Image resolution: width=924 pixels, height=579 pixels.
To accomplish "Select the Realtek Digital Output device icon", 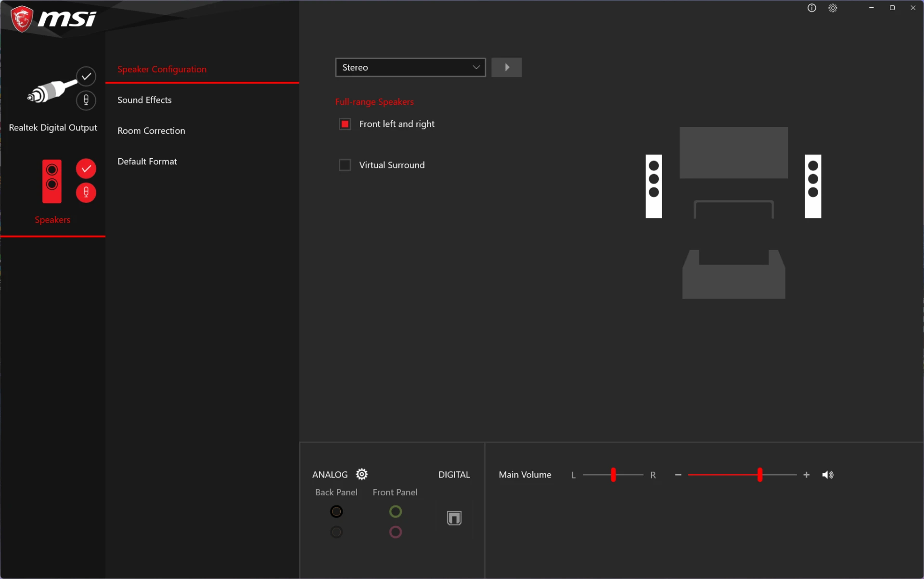I will [x=51, y=91].
